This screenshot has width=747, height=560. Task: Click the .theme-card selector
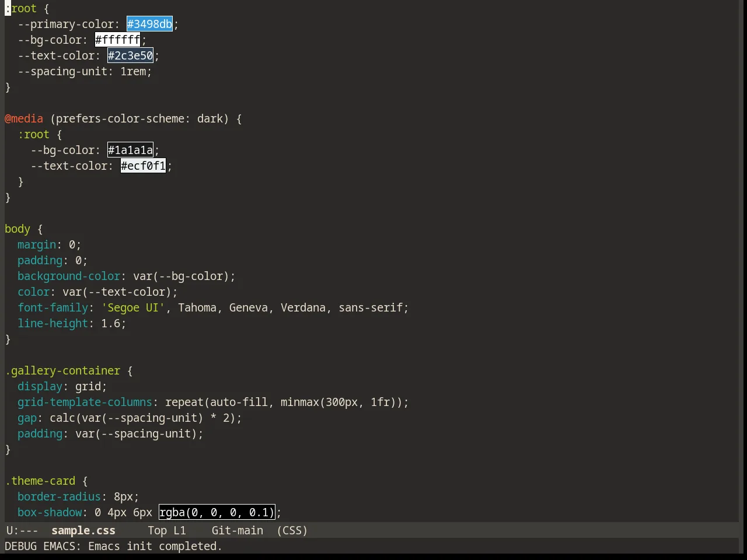40,481
